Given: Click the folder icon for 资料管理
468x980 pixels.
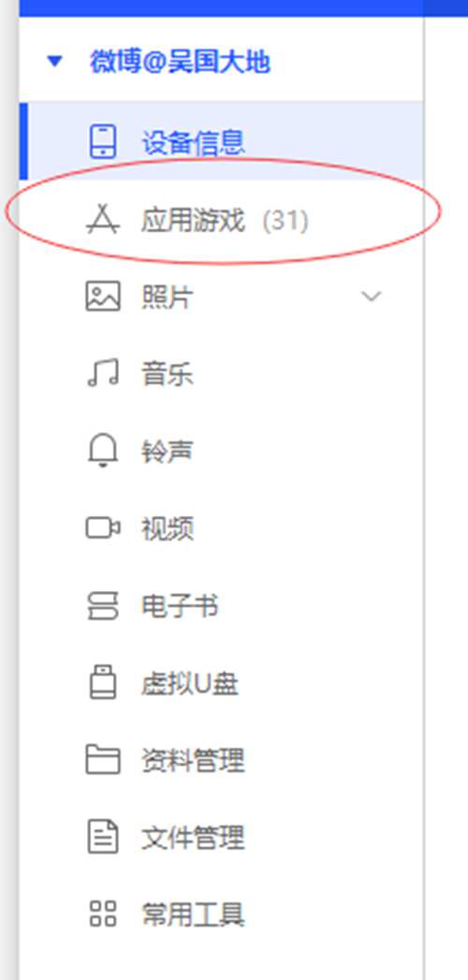Looking at the screenshot, I should coord(103,760).
